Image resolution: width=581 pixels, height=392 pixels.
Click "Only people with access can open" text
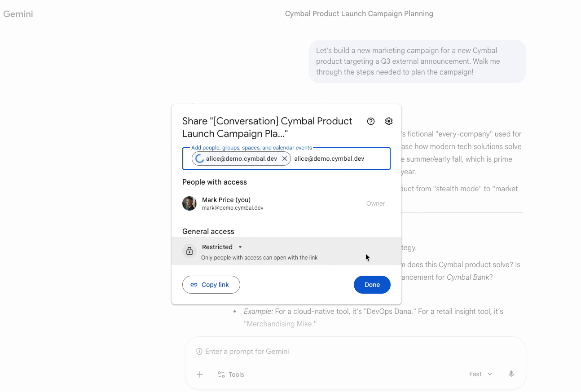point(260,258)
